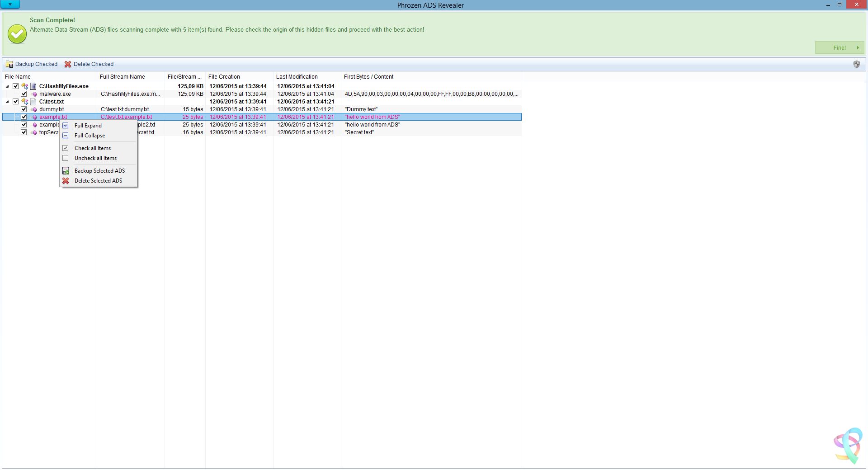Click the stream icon next to malware.exe
The height and width of the screenshot is (470, 868).
tap(34, 94)
